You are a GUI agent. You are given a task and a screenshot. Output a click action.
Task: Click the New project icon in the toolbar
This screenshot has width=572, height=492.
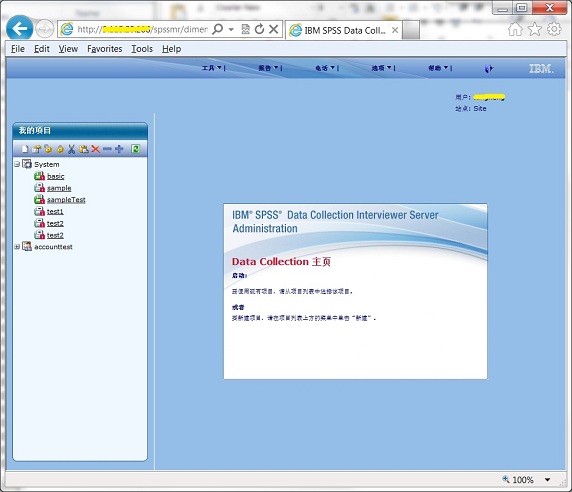[x=24, y=149]
